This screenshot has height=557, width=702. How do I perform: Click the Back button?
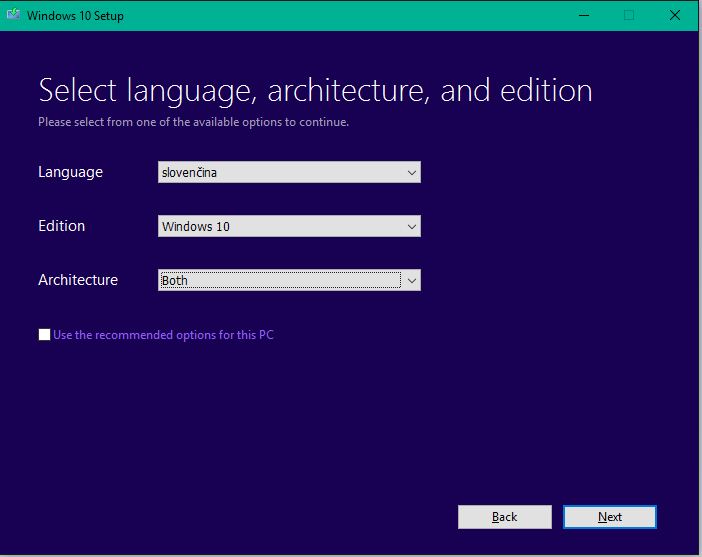coord(505,517)
